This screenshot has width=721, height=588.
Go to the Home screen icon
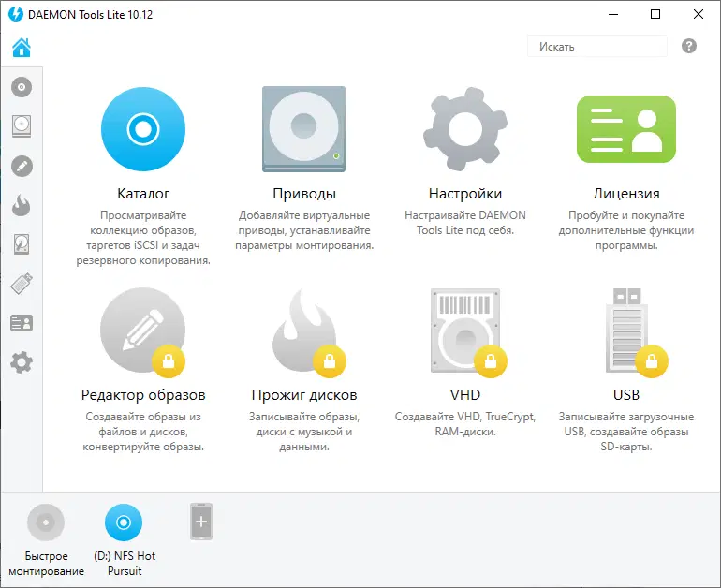22,47
